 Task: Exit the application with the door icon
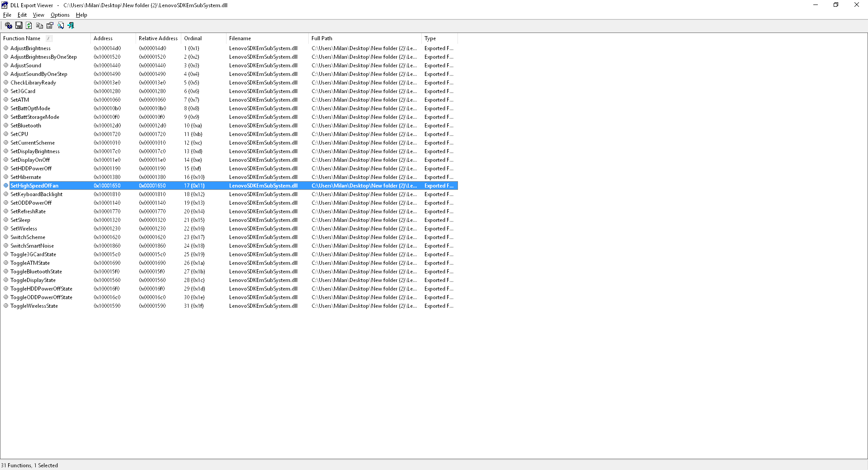[71, 26]
